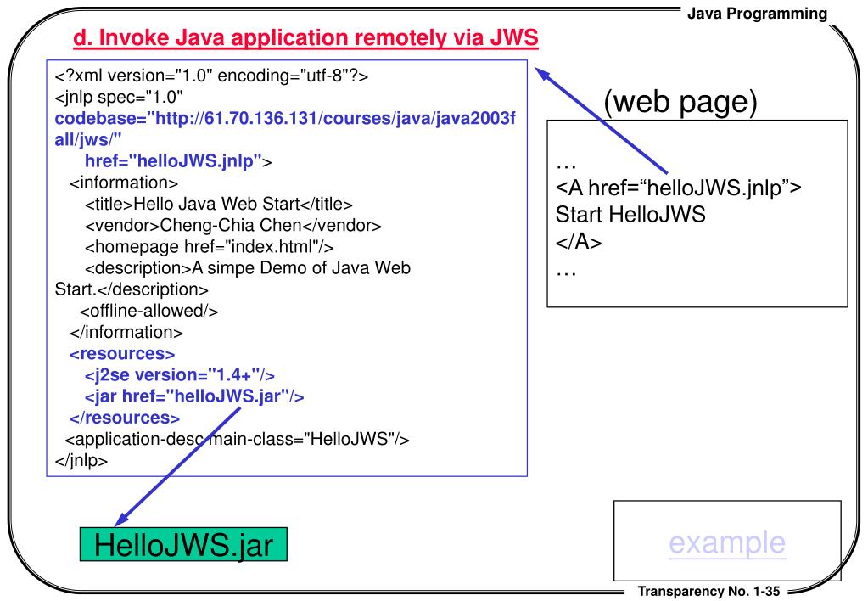Click the closing </jnlp> tag
The image size is (868, 601).
click(x=81, y=460)
